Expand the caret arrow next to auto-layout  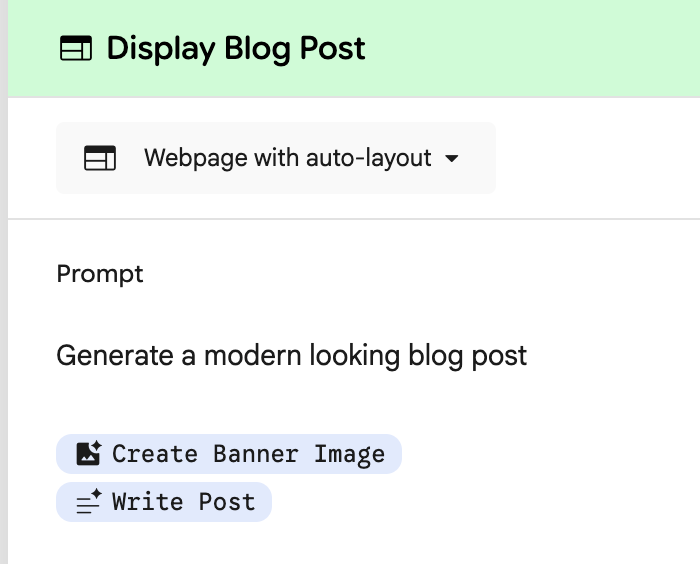tap(451, 158)
